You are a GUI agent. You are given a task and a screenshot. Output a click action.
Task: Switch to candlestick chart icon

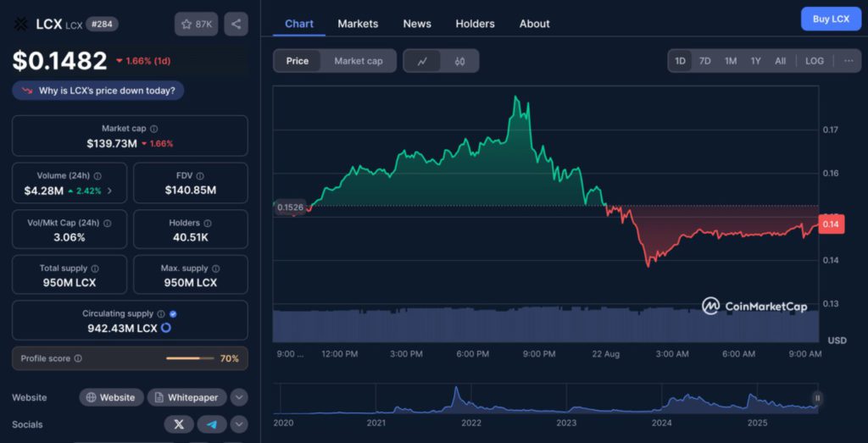[459, 61]
